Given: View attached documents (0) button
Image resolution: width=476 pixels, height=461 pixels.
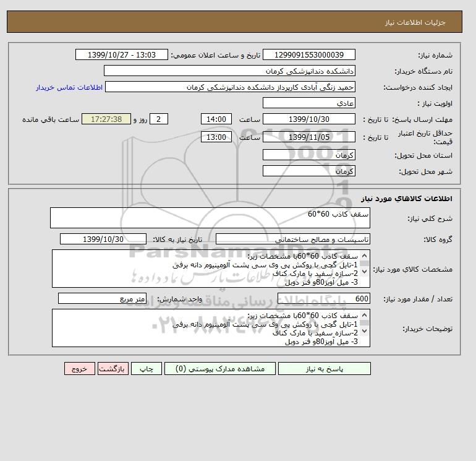Looking at the screenshot, I should [x=220, y=369].
